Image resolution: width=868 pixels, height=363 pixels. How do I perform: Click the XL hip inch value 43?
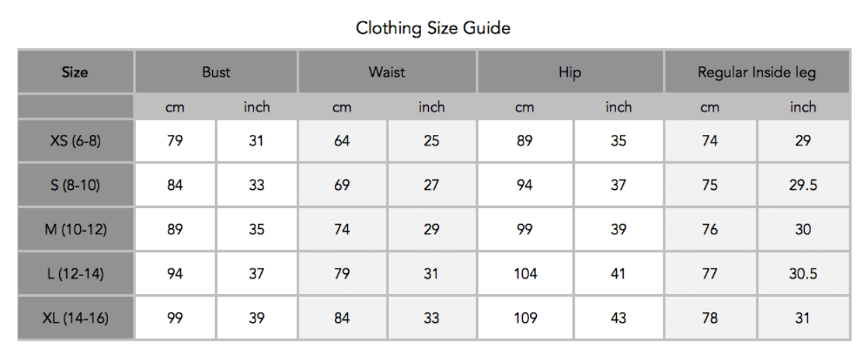[618, 318]
